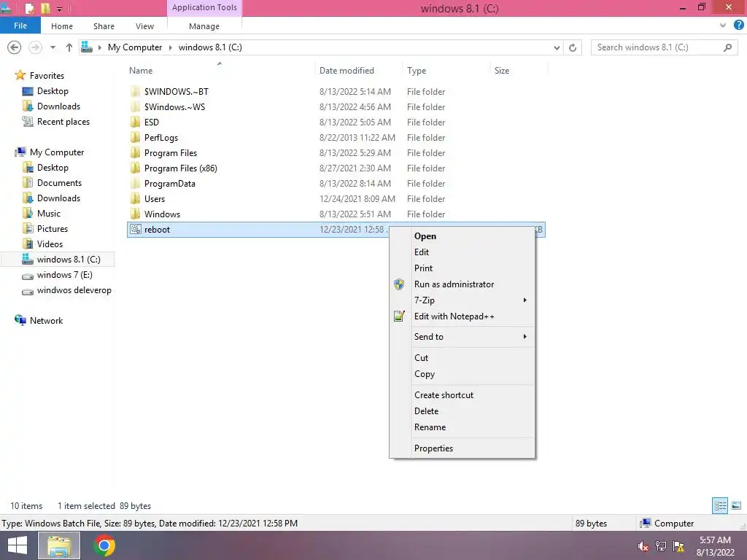Click the Windows Start button
The image size is (747, 560).
click(18, 545)
